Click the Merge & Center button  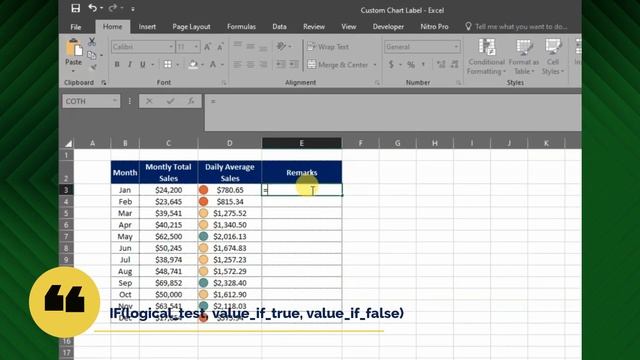tap(338, 64)
